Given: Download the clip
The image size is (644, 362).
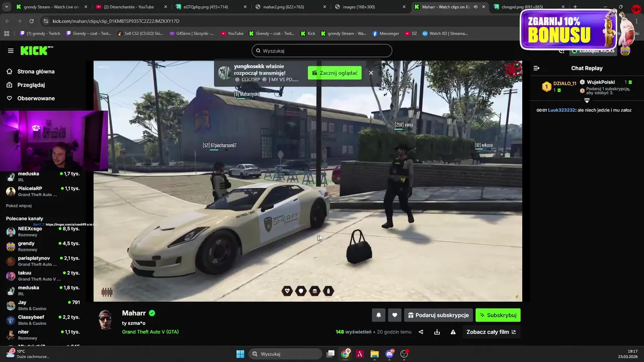Looking at the screenshot, I should point(437,332).
